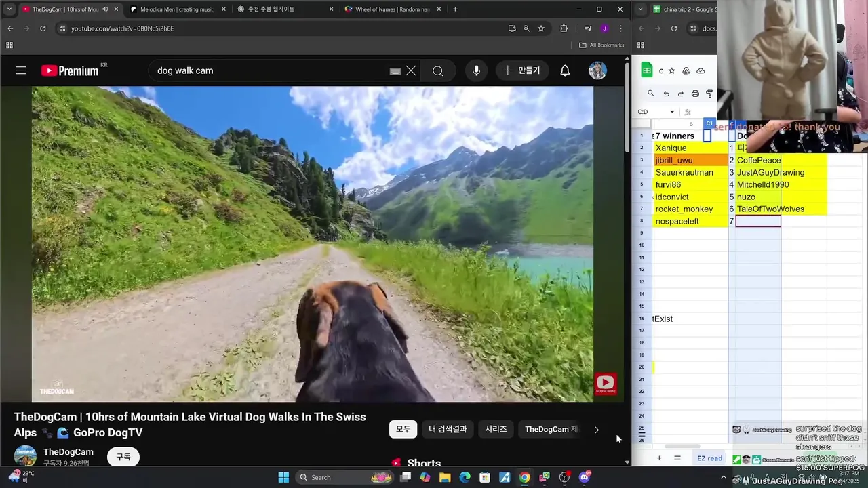The image size is (868, 488).
Task: Click in the YouTube search field
Action: coord(271,70)
